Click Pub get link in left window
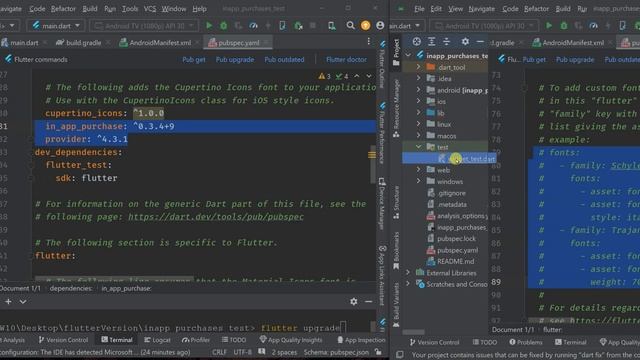The width and height of the screenshot is (640, 360). 194,60
